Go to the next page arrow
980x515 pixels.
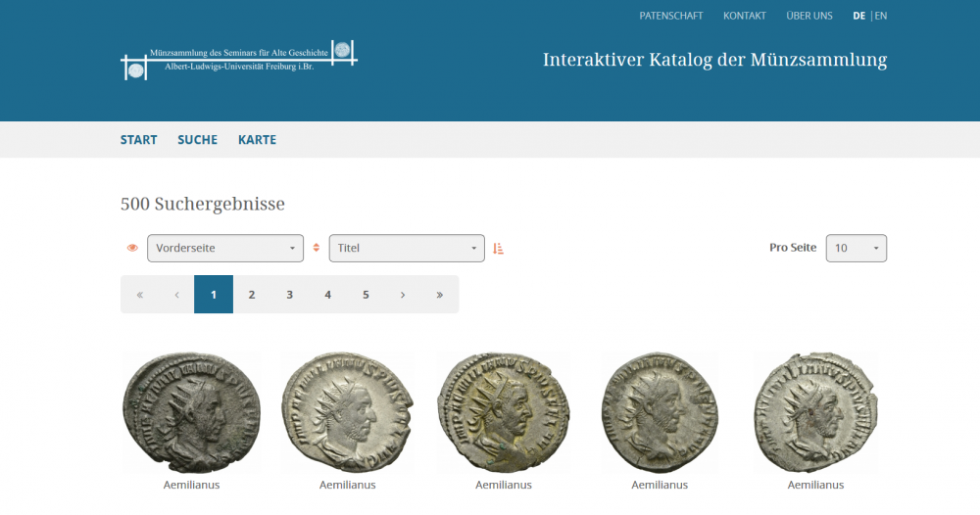pos(403,295)
